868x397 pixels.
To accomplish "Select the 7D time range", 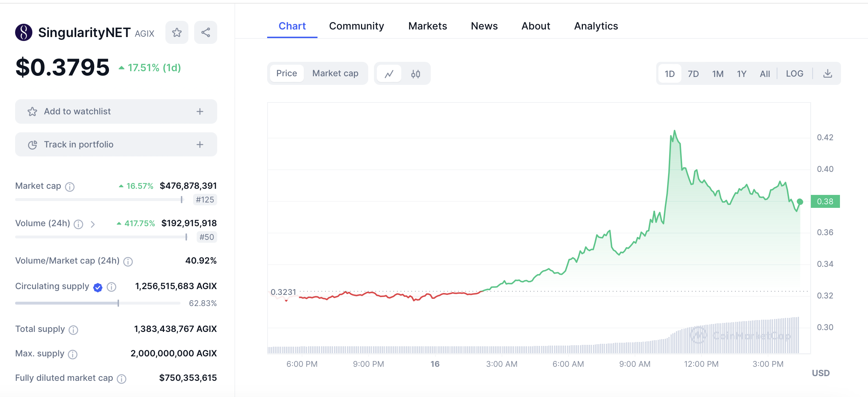I will pos(693,74).
